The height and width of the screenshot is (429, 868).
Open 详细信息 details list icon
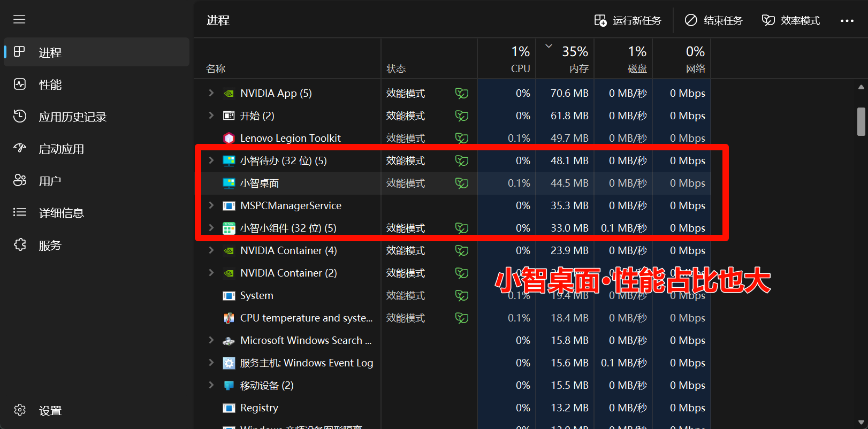tap(20, 213)
